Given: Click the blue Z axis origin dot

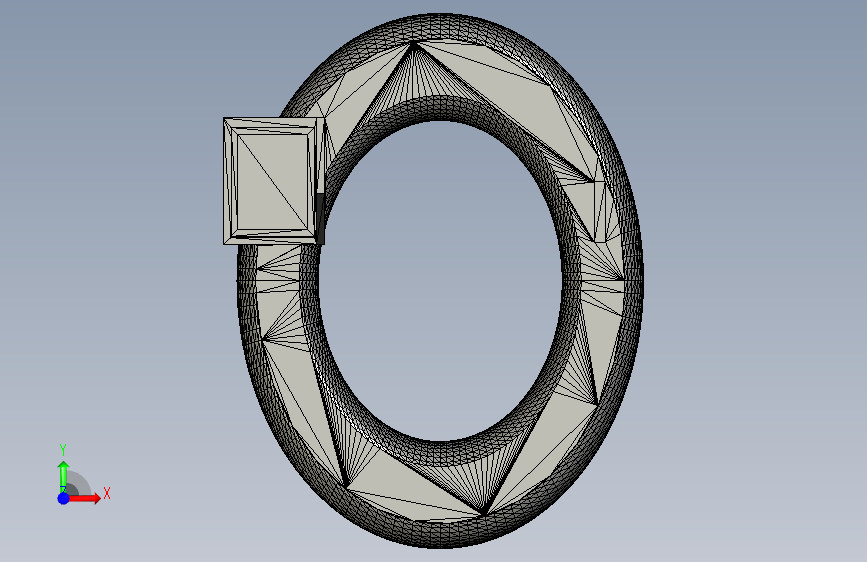Looking at the screenshot, I should [x=63, y=498].
